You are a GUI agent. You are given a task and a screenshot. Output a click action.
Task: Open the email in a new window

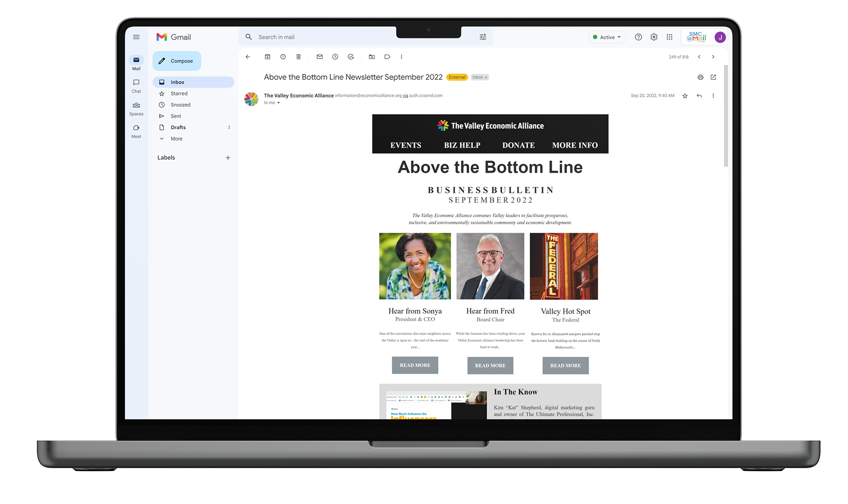(x=713, y=77)
